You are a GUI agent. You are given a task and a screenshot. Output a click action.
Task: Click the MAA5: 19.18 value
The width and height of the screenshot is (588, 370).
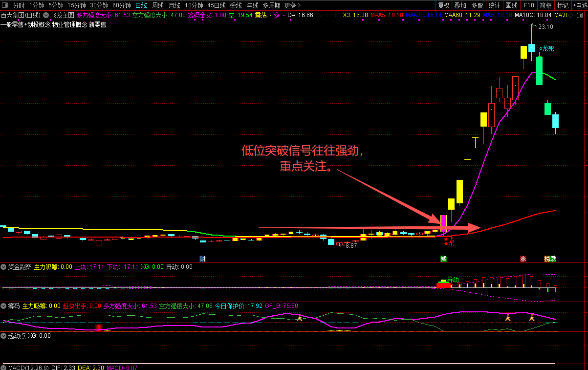click(x=387, y=15)
